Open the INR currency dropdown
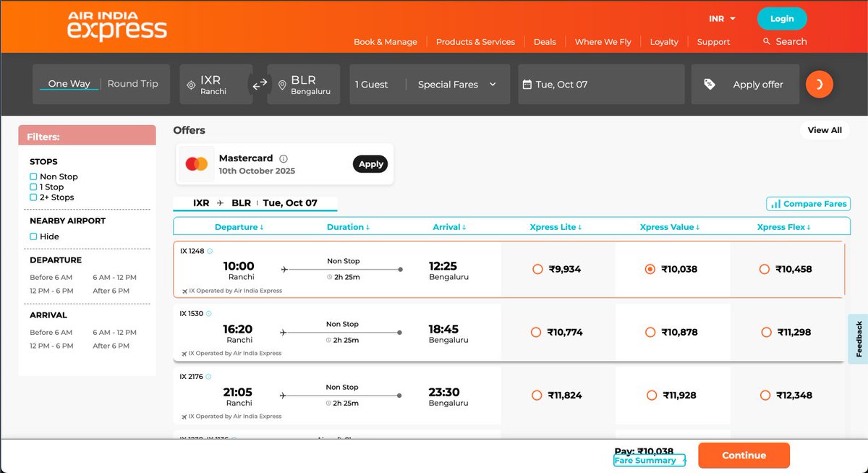This screenshot has height=473, width=868. coord(722,19)
